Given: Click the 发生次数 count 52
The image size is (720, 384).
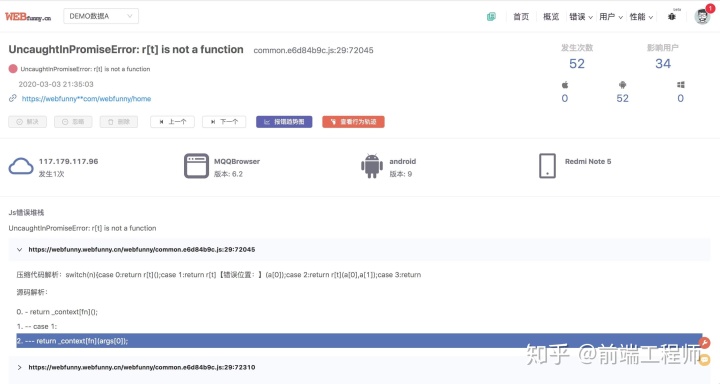Looking at the screenshot, I should click(x=577, y=64).
